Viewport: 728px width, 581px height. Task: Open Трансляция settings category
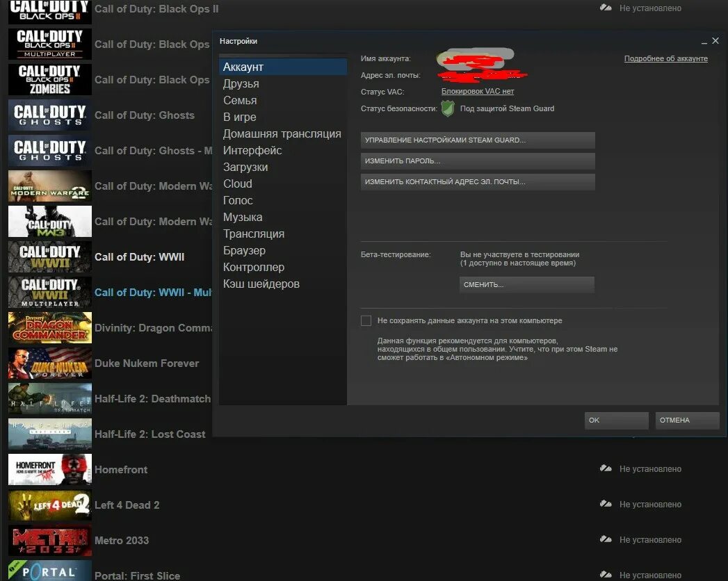click(x=254, y=234)
